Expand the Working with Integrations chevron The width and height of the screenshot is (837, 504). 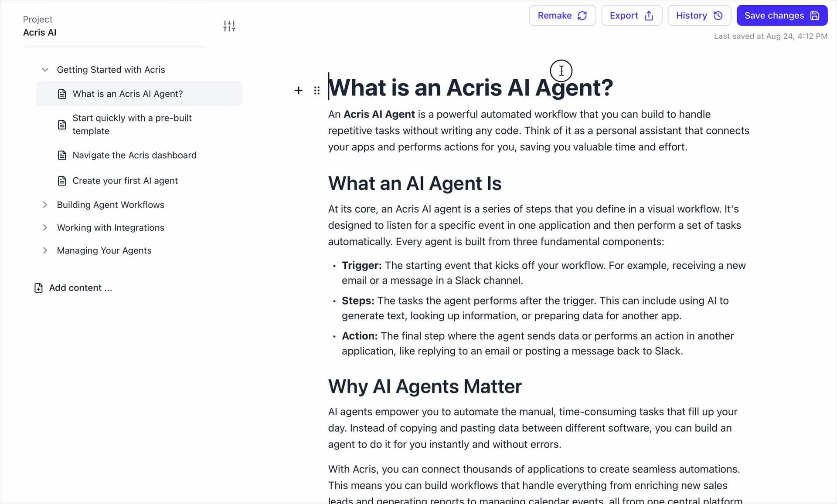point(45,227)
